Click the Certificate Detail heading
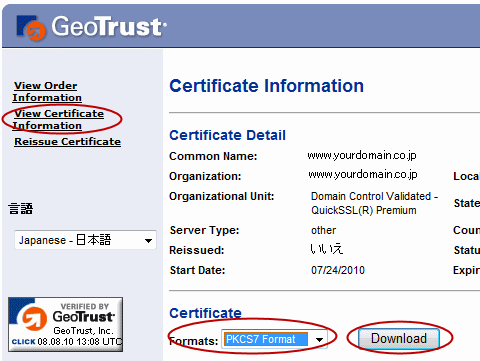480x361 pixels. (228, 135)
